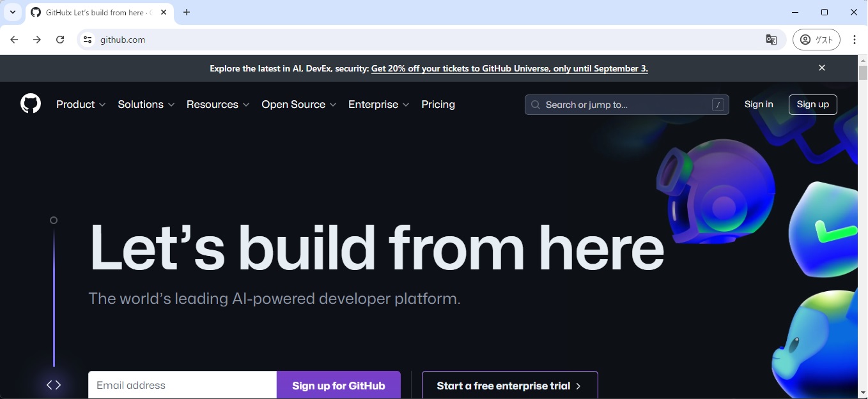868x399 pixels.
Task: Open the guest profile button
Action: (816, 40)
